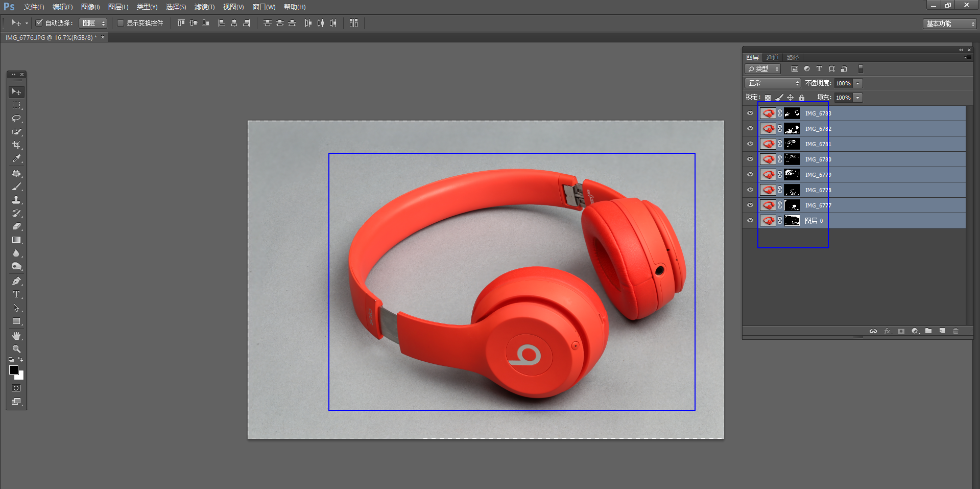
Task: Open the File menu
Action: pyautogui.click(x=34, y=7)
